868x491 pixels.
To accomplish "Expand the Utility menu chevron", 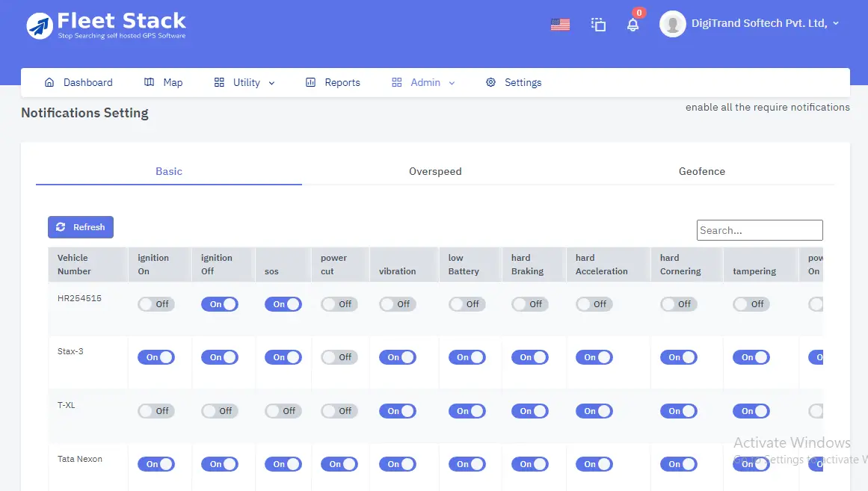I will 272,83.
